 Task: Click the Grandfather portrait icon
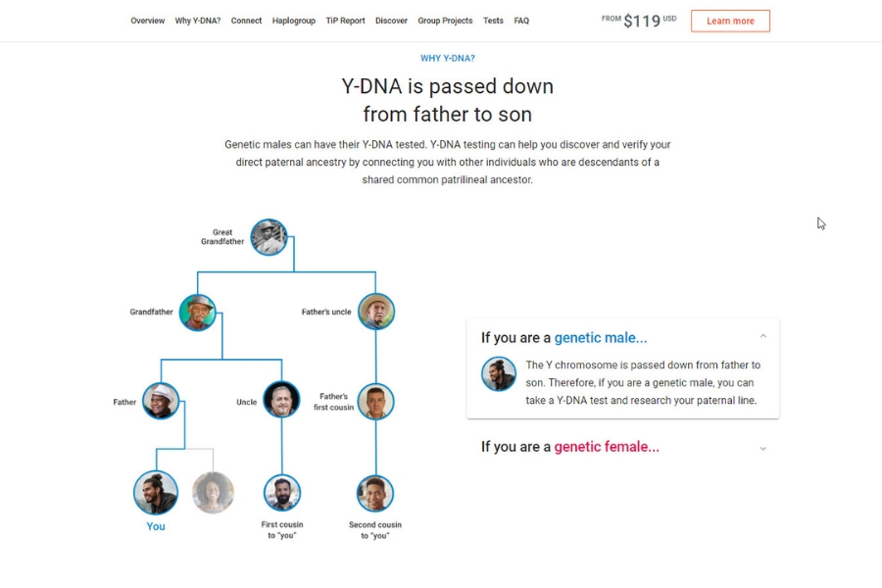(197, 313)
